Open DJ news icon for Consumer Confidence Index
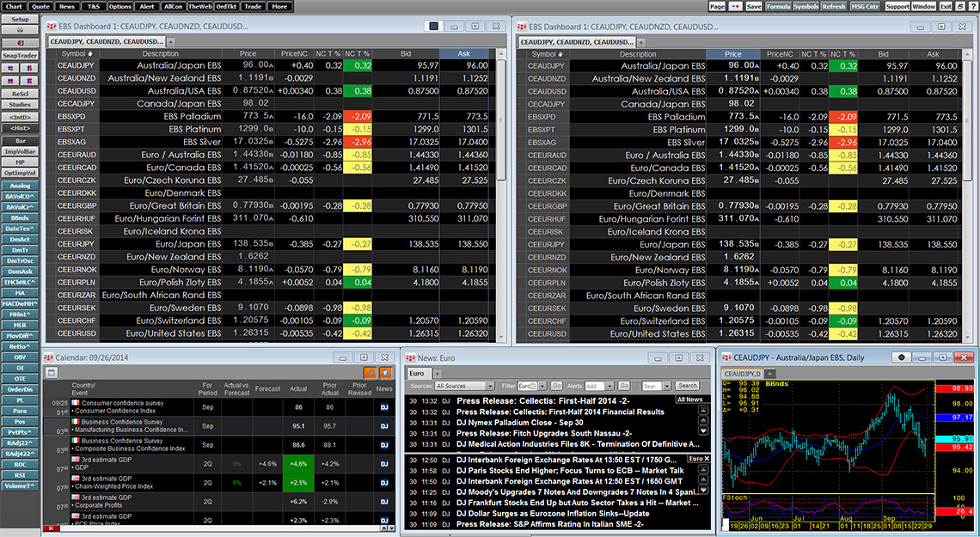 (384, 407)
